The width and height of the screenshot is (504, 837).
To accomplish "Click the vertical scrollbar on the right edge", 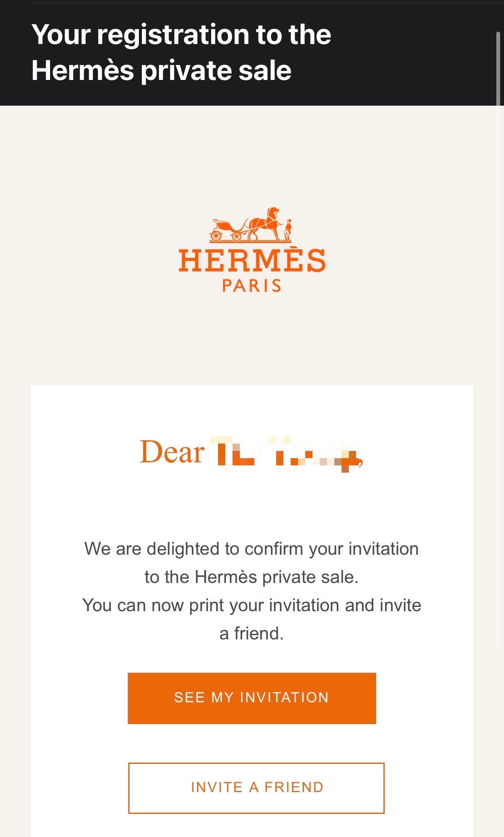I will 498,68.
